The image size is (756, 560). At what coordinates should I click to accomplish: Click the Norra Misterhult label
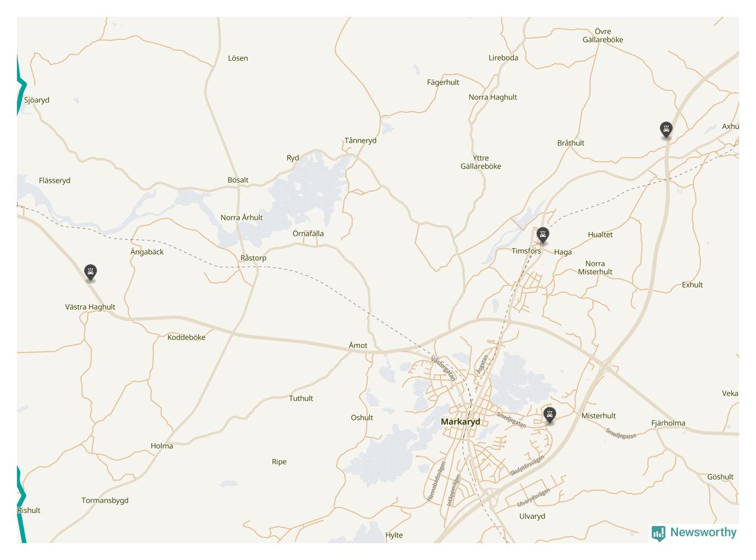(595, 267)
